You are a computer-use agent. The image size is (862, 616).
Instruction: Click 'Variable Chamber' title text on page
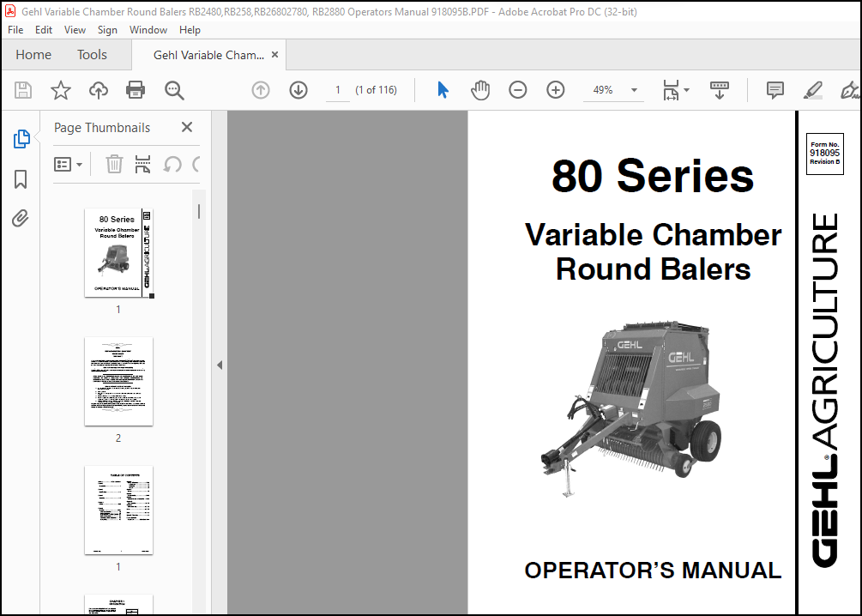pyautogui.click(x=653, y=235)
